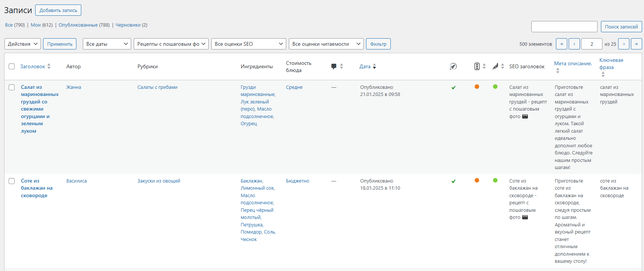Image resolution: width=644 pixels, height=271 pixels.
Task: Click sort arrows next to Заголовок column
Action: click(49, 66)
